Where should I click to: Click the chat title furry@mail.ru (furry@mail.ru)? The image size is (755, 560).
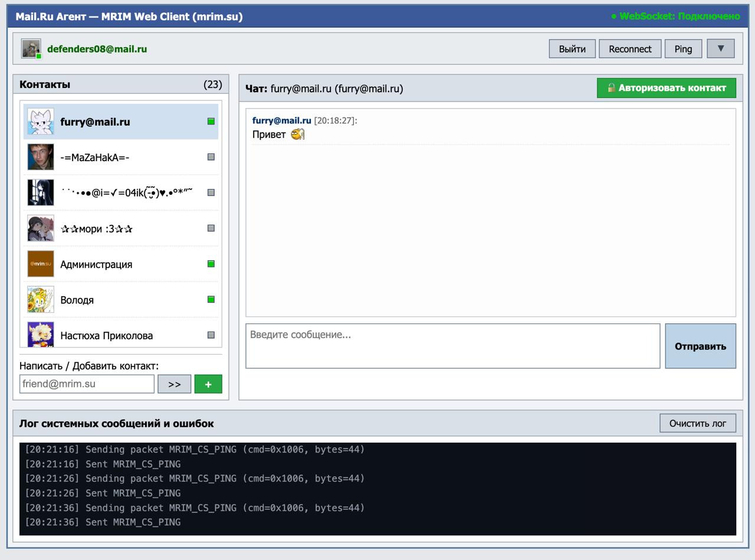point(337,89)
